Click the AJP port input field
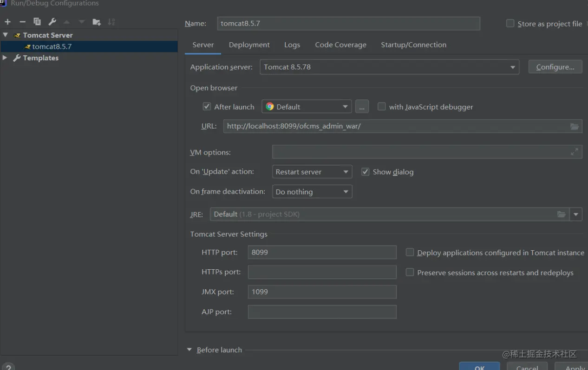 pos(322,312)
